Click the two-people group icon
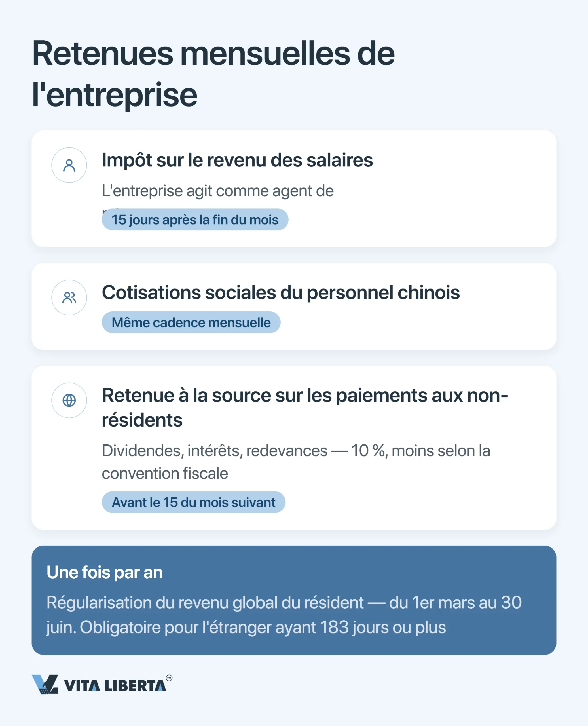The image size is (588, 726). 69,298
